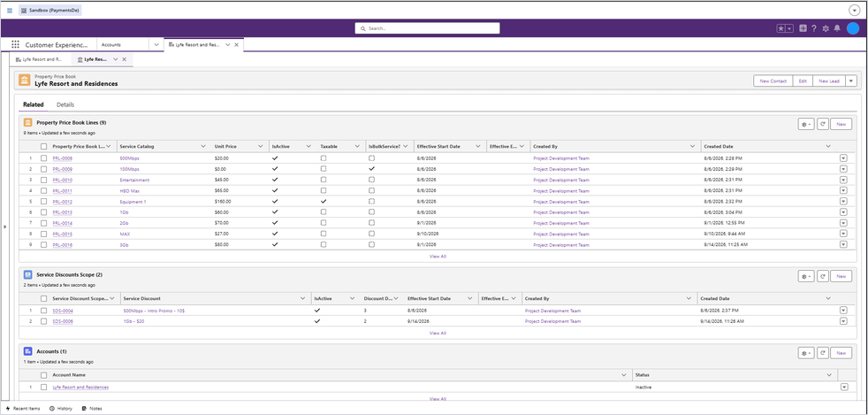The height and width of the screenshot is (415, 868).
Task: Select the SDS-0006 row checkbox
Action: pyautogui.click(x=43, y=321)
